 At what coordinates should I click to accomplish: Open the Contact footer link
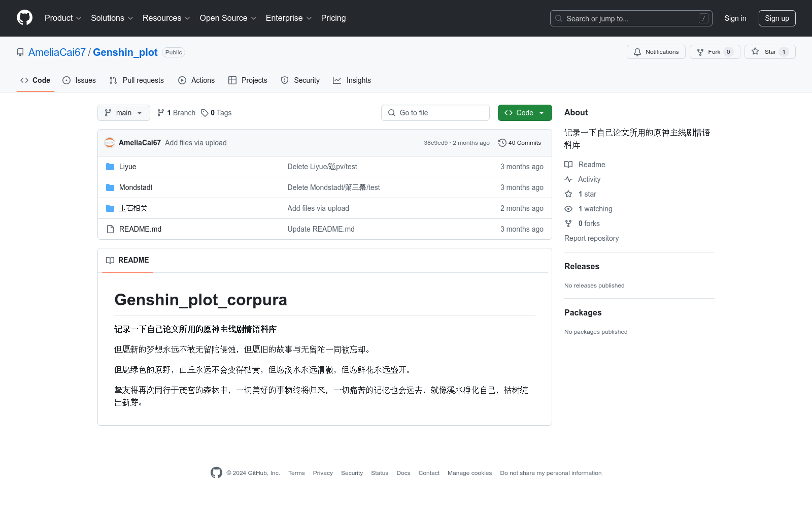tap(429, 473)
